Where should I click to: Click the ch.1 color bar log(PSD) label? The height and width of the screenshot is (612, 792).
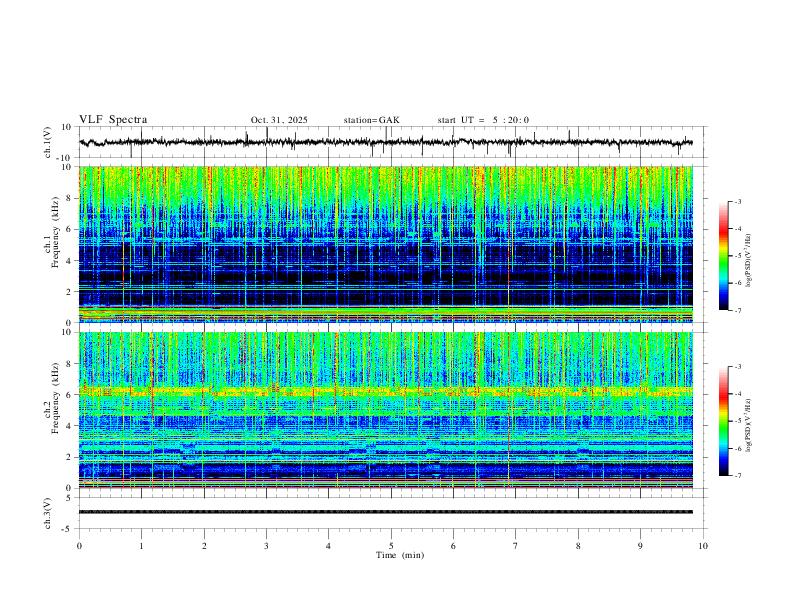(x=749, y=261)
